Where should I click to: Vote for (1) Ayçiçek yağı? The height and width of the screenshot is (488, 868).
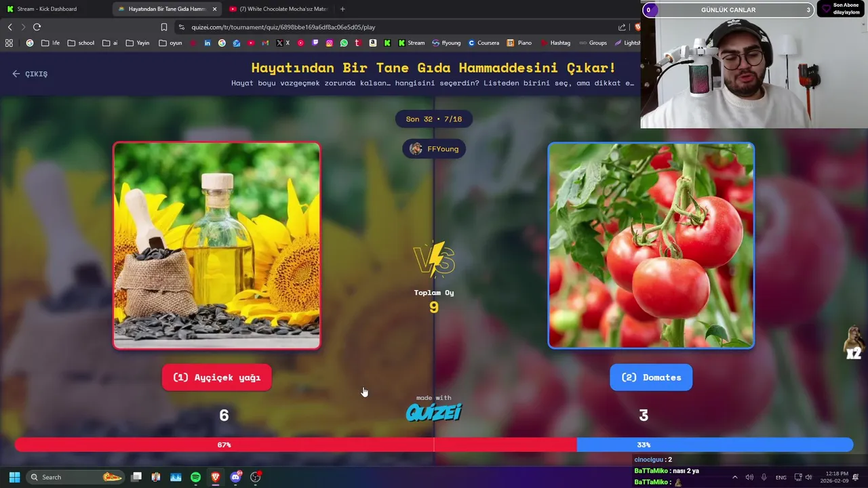click(217, 378)
